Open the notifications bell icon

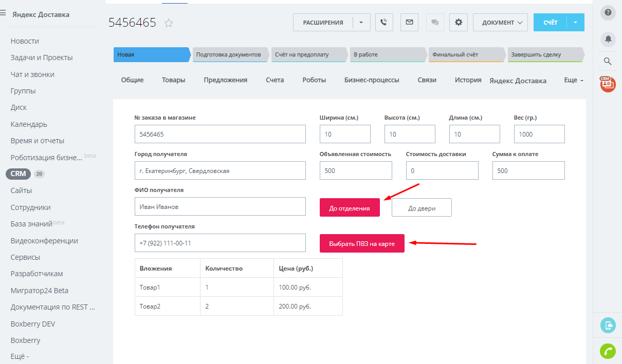pyautogui.click(x=608, y=39)
